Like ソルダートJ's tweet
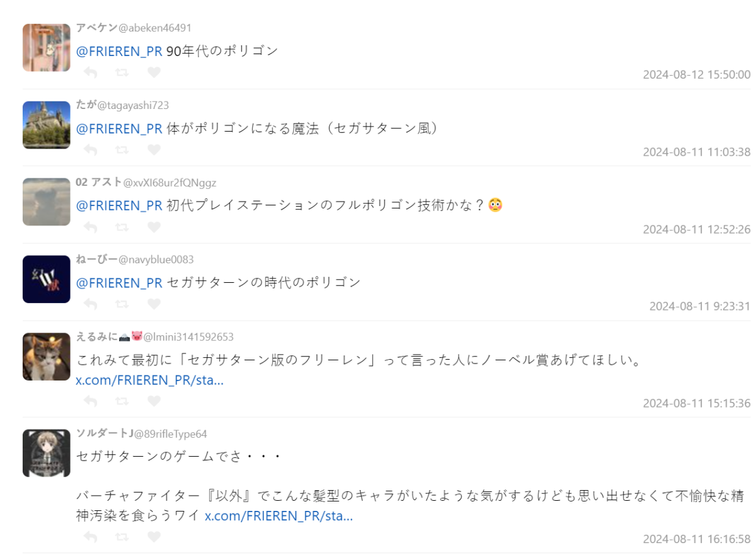 [x=154, y=537]
